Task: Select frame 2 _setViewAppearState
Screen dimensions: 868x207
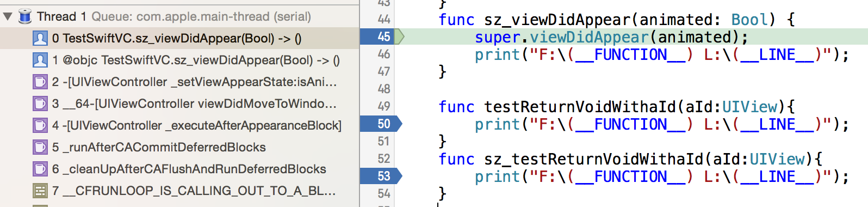Action: pyautogui.click(x=179, y=82)
